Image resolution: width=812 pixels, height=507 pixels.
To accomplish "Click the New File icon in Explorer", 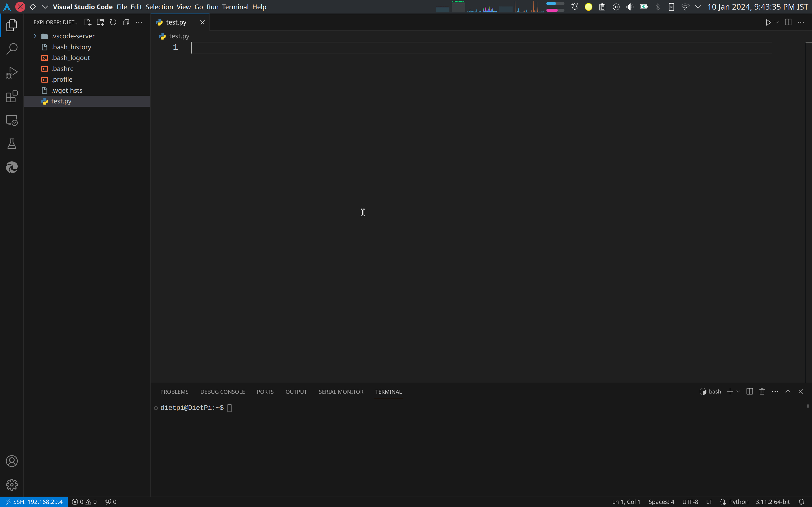I will (88, 23).
